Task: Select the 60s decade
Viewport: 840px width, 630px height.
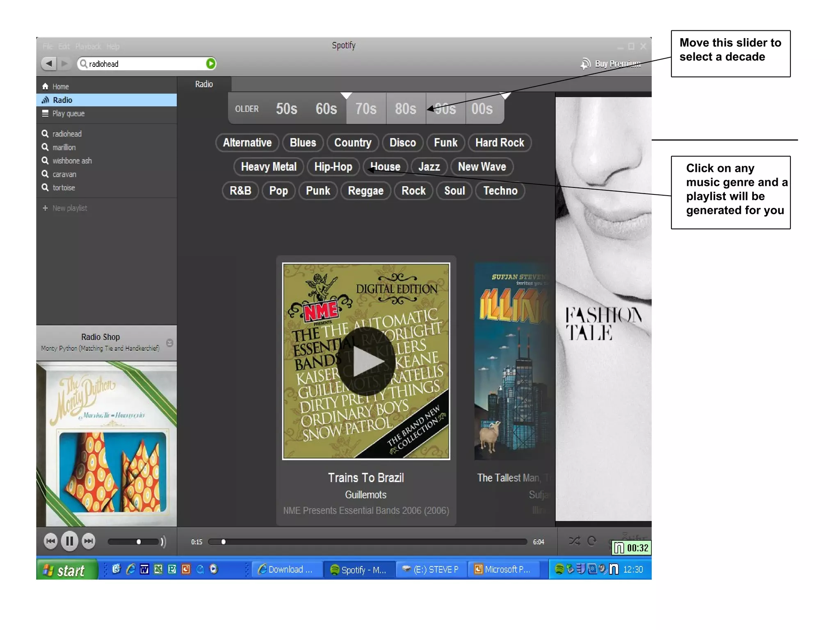Action: point(326,109)
